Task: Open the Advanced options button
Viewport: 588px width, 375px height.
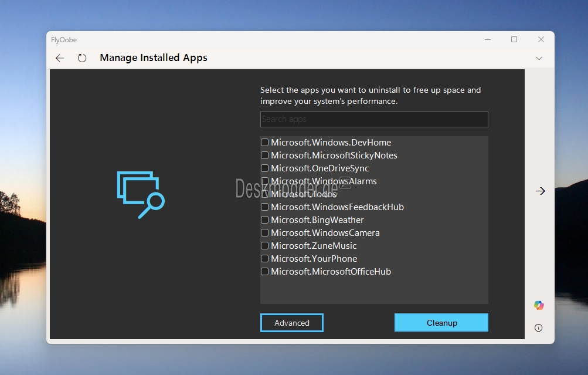Action: (292, 323)
